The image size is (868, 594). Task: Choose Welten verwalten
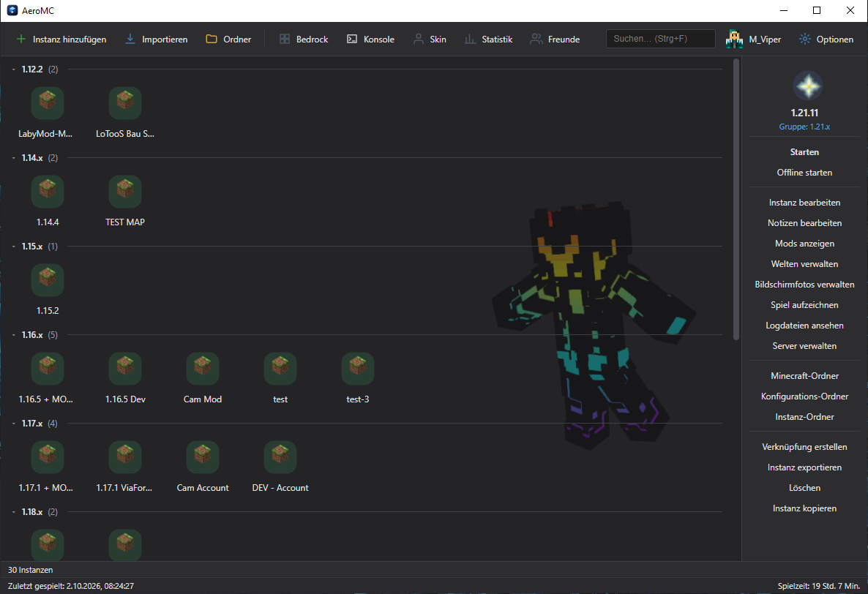click(804, 264)
